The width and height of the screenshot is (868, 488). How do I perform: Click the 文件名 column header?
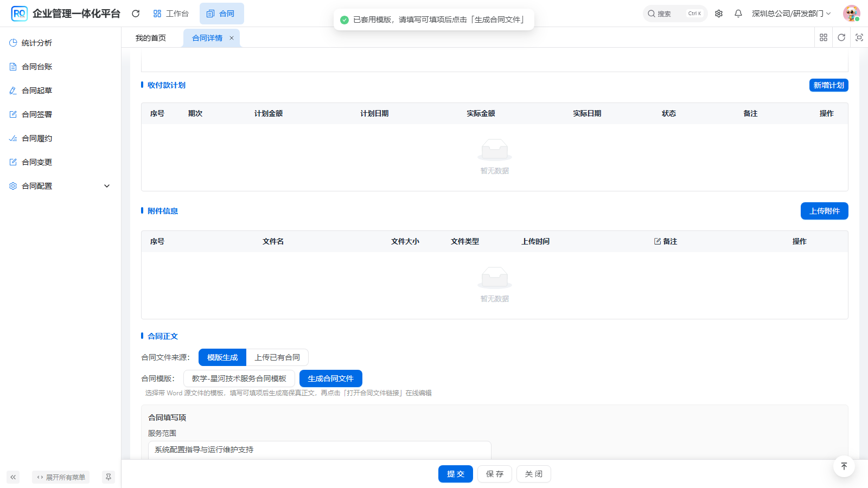click(x=273, y=241)
